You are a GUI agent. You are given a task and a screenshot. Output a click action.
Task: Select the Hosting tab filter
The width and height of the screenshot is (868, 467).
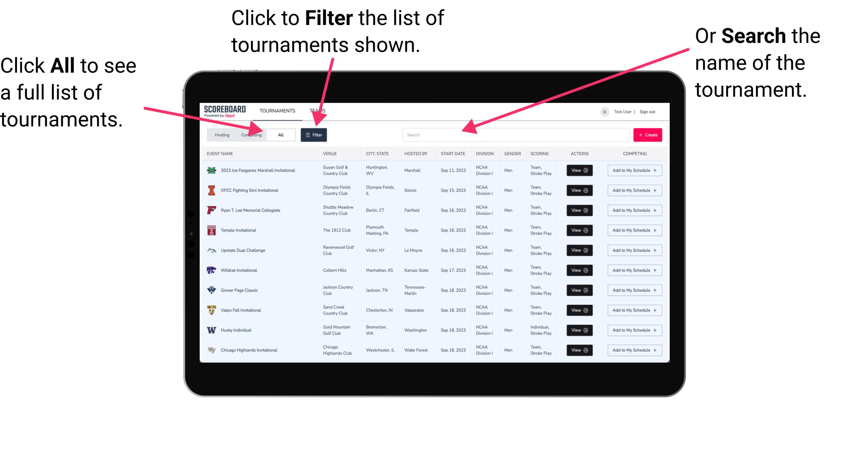coord(221,134)
